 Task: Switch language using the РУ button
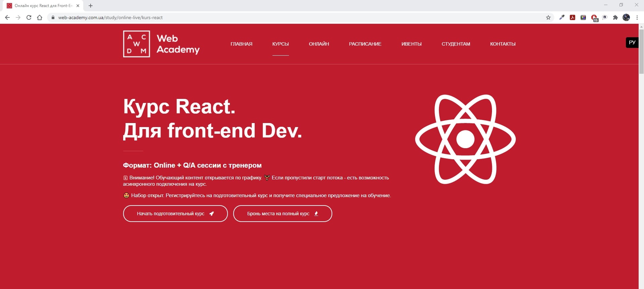[x=632, y=42]
